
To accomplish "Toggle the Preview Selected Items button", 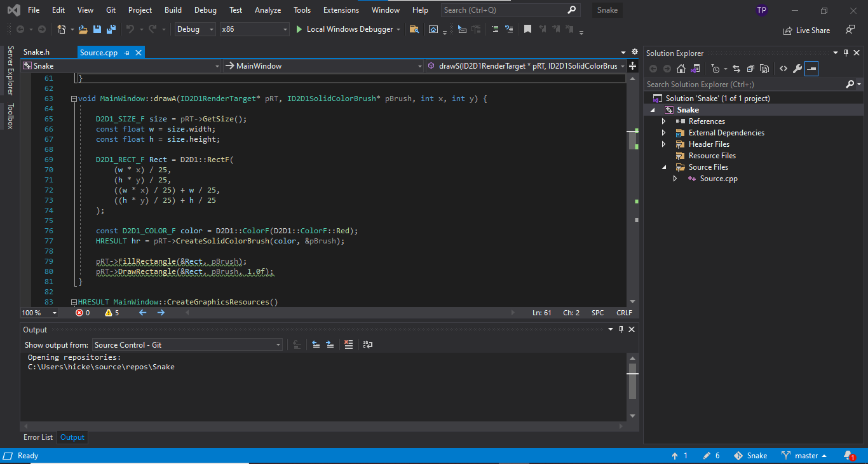I will (x=811, y=69).
